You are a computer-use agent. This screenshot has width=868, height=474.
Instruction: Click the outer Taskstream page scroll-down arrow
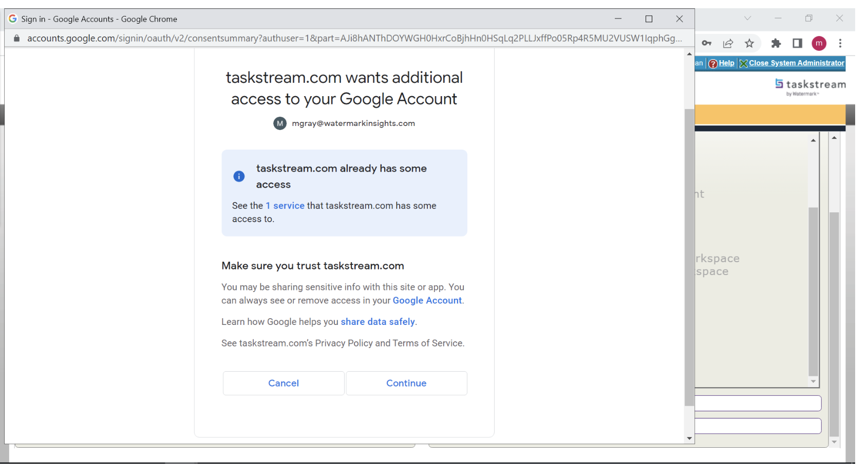pos(834,442)
